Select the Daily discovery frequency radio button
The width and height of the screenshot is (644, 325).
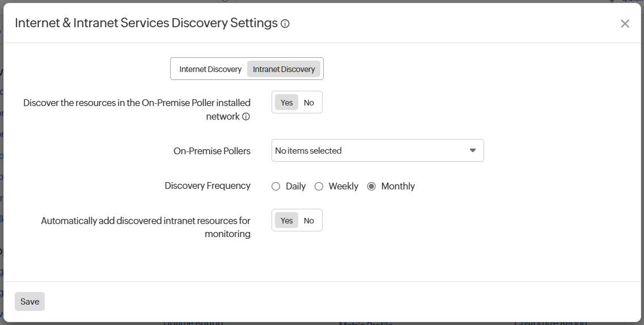pyautogui.click(x=276, y=187)
